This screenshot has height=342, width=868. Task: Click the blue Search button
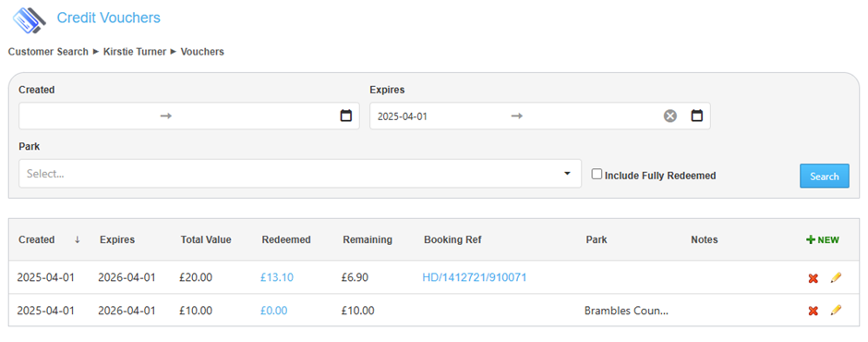825,176
